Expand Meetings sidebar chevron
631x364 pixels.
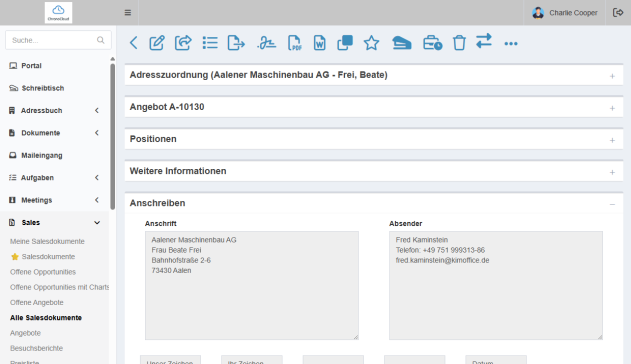[x=97, y=200]
